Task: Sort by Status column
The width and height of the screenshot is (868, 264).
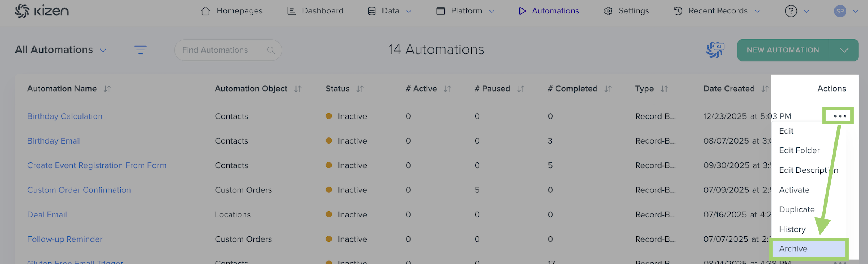Action: [360, 89]
